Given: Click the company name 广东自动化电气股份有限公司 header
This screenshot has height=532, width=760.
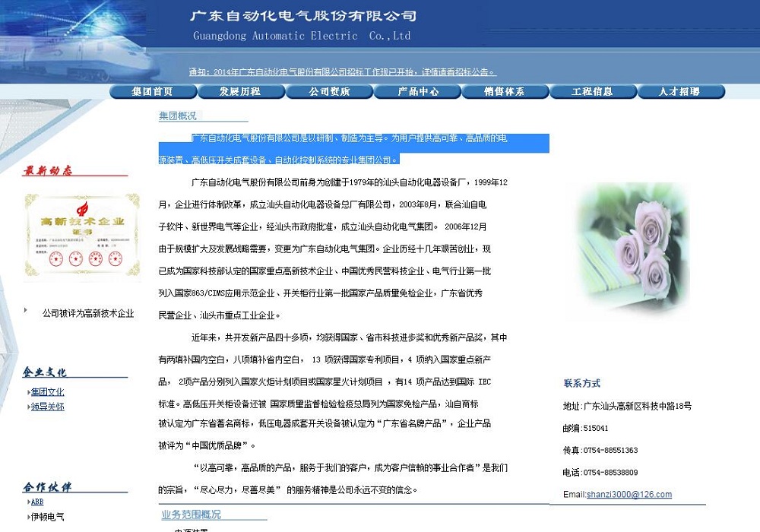Looking at the screenshot, I should (303, 15).
